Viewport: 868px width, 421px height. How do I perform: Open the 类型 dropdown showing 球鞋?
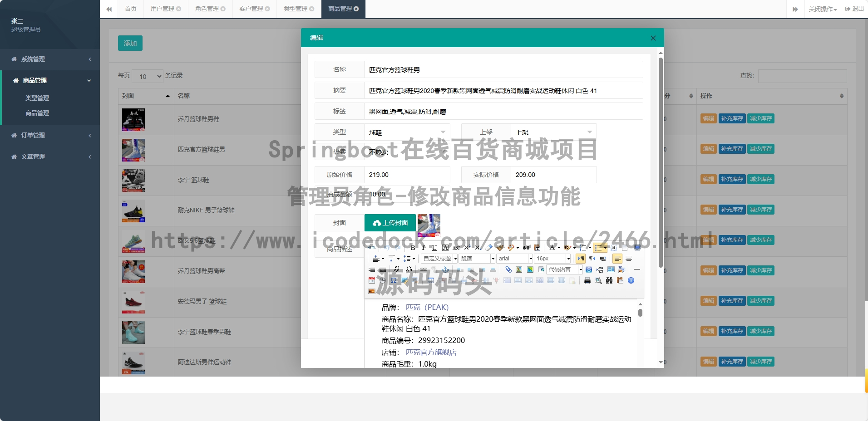point(407,132)
